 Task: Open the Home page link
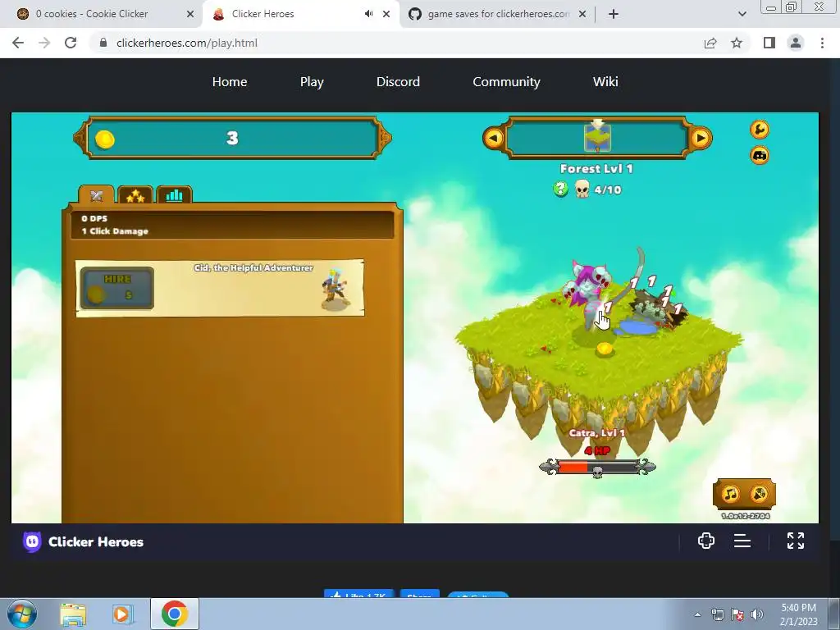coord(230,81)
